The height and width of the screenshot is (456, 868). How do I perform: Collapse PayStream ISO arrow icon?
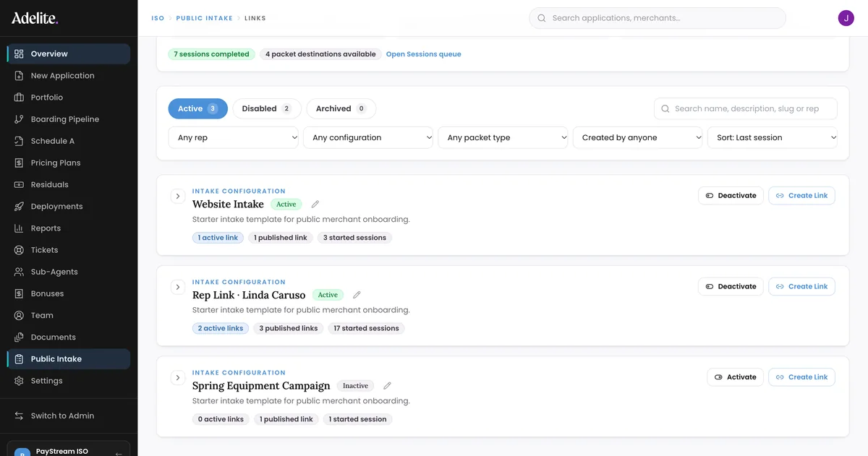click(x=118, y=453)
